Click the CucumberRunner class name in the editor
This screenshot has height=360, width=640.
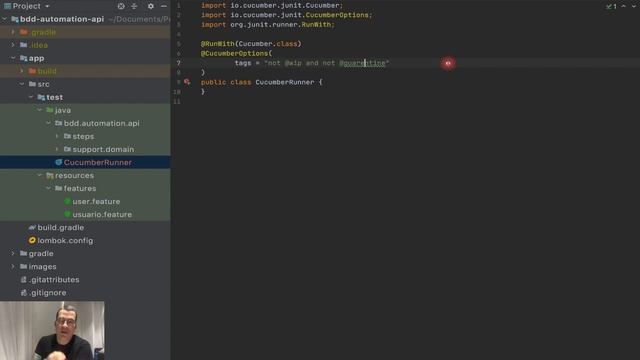(284, 82)
